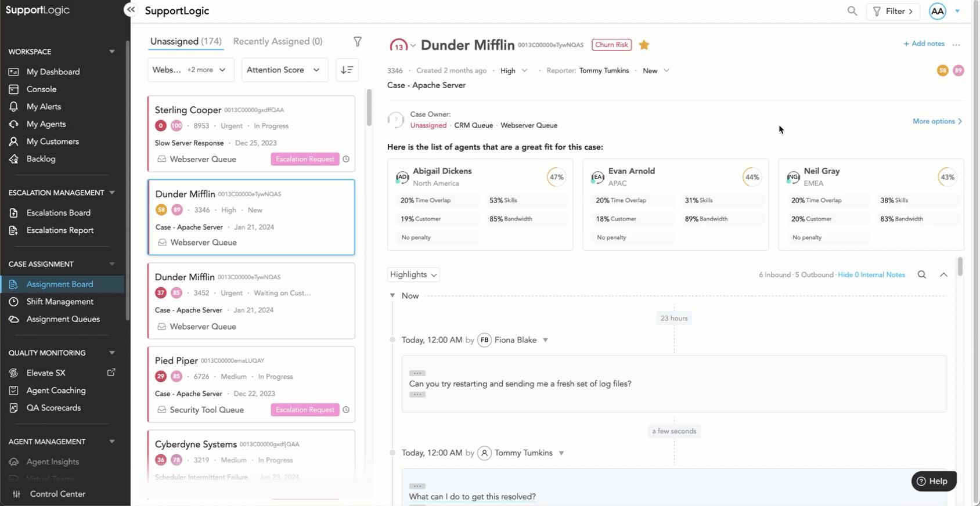Screen dimensions: 980x506
Task: Open My Agents page
Action: 46,124
